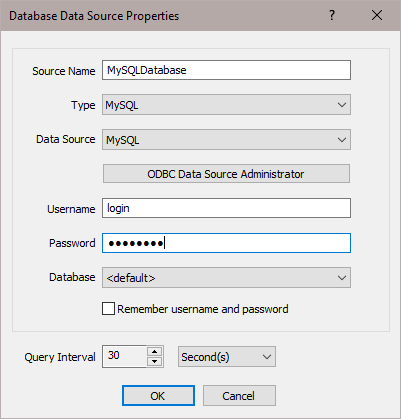This screenshot has height=419, width=401.
Task: Click the Source Name text field
Action: click(x=226, y=70)
